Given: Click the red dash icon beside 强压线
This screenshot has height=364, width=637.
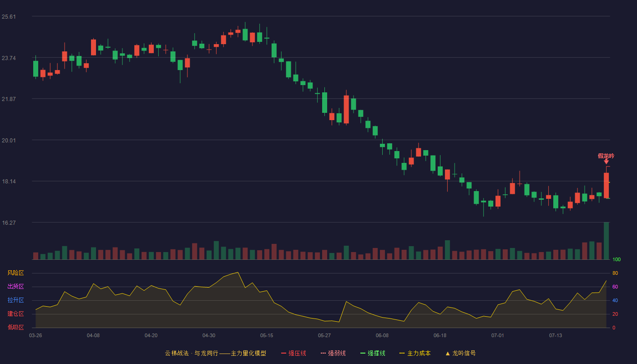Looking at the screenshot, I should [283, 353].
